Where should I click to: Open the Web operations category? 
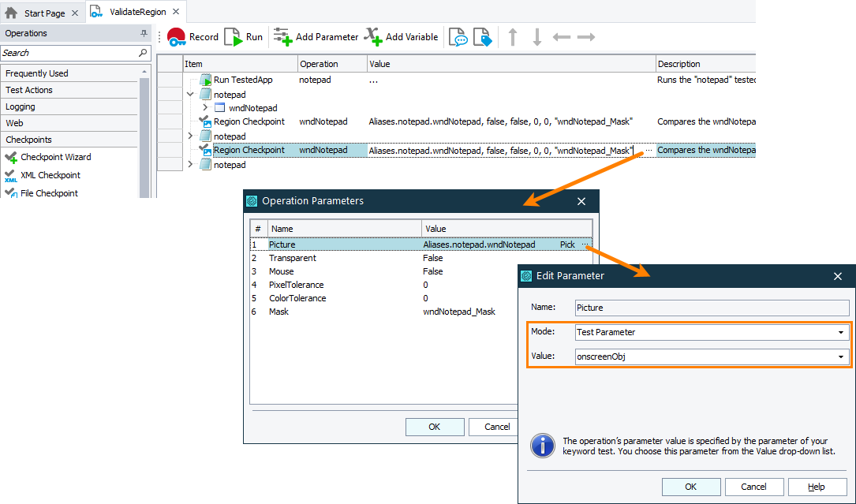click(14, 123)
